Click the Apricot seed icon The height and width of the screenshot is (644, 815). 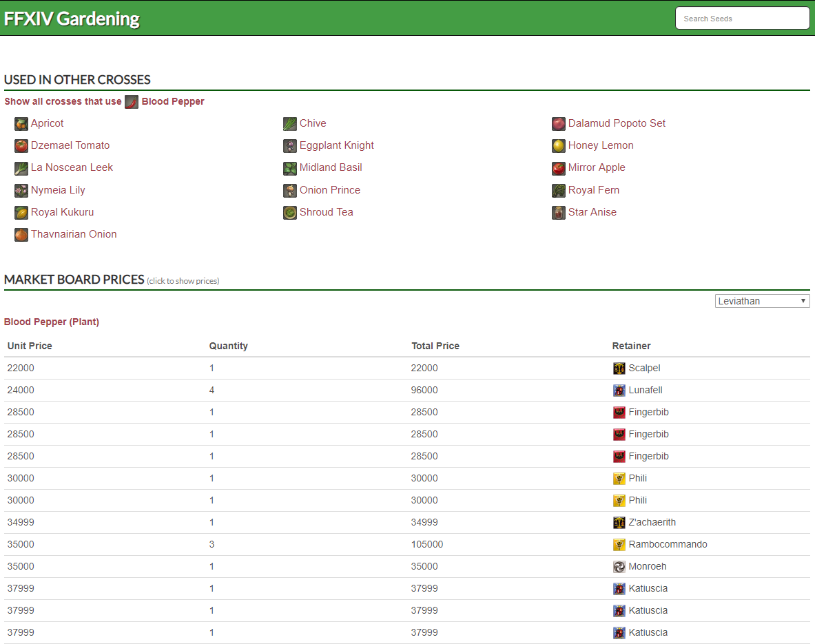(21, 124)
